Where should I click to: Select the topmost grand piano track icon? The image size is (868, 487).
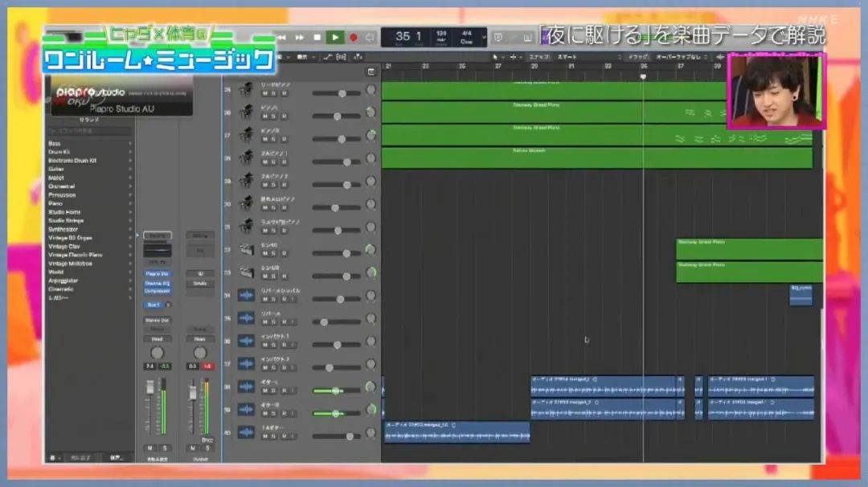(246, 90)
